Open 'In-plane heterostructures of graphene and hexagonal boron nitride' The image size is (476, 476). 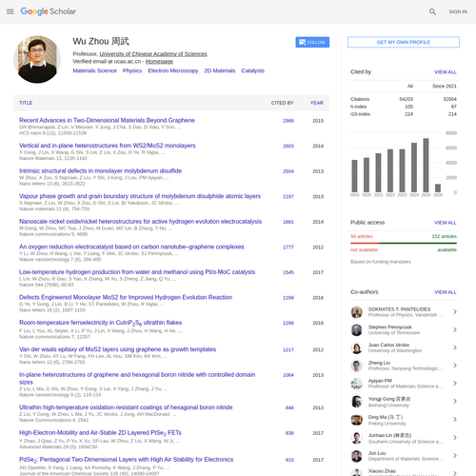pyautogui.click(x=137, y=378)
